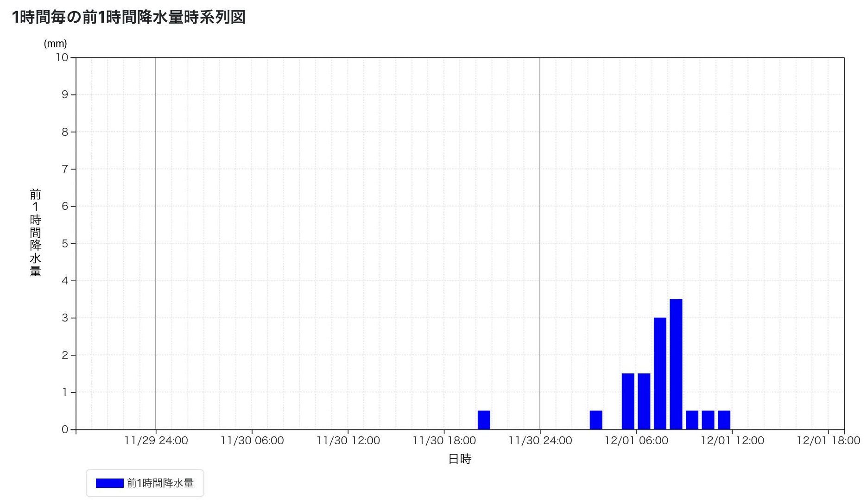Click the (mm) unit label

pos(56,44)
